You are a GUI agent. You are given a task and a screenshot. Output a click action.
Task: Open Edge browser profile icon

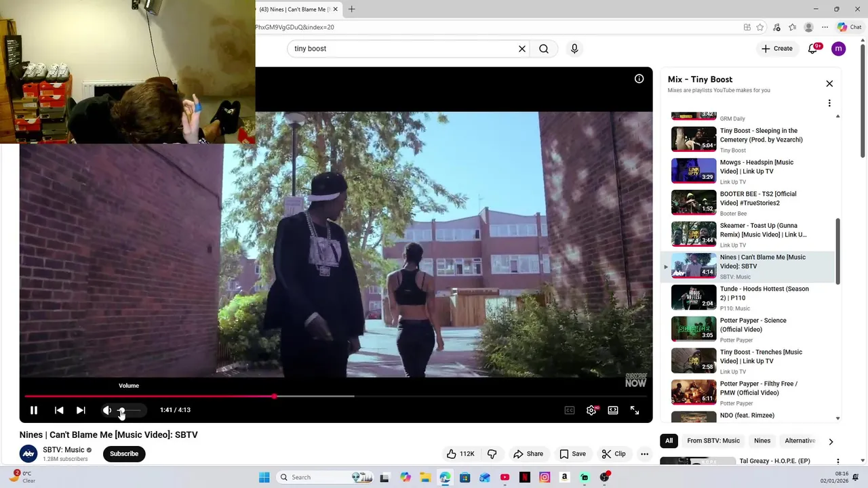tap(808, 27)
